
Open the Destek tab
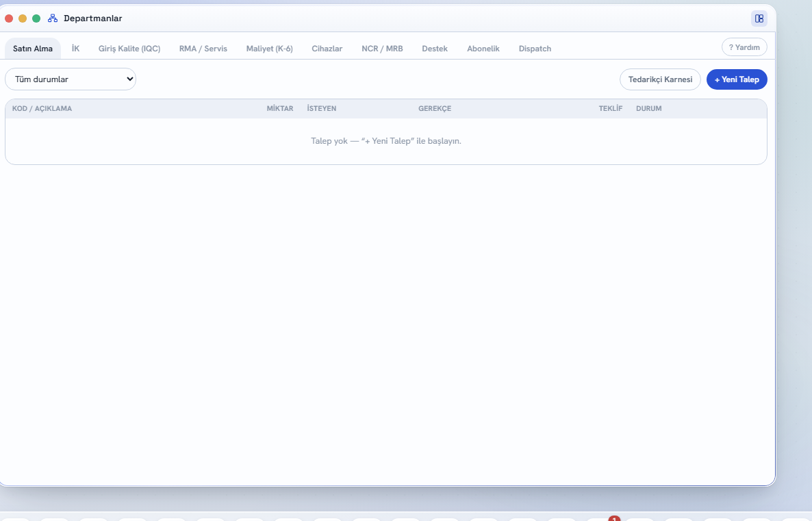(x=435, y=49)
